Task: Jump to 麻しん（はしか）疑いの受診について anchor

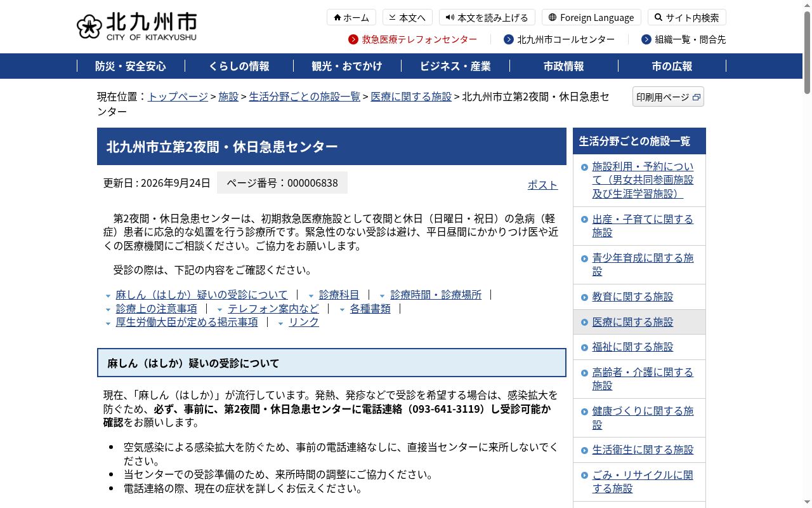Action: point(202,295)
